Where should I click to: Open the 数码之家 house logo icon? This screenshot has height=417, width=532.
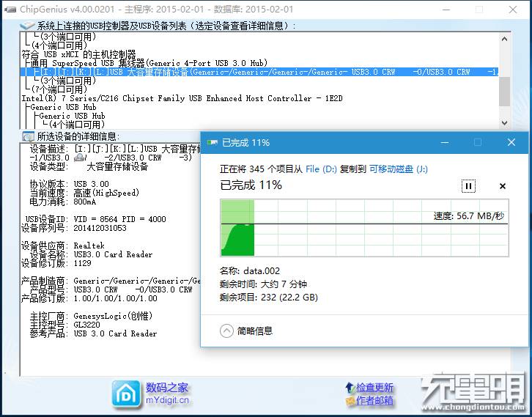point(126,394)
